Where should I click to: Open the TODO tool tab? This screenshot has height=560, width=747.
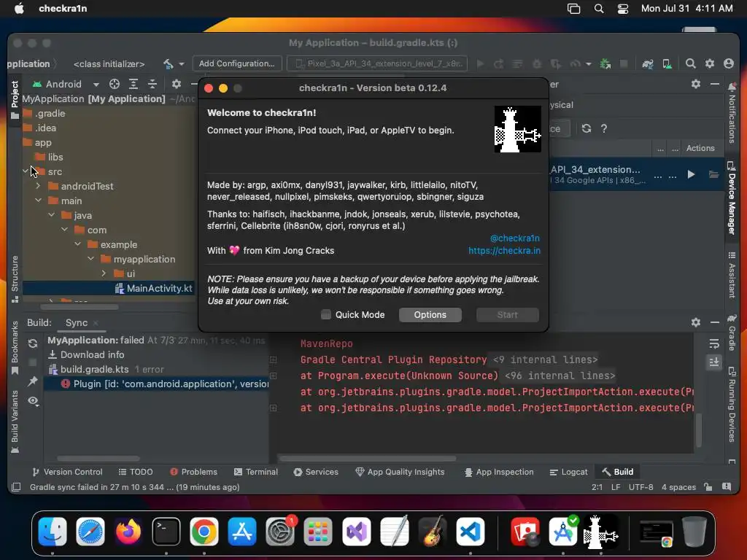136,472
